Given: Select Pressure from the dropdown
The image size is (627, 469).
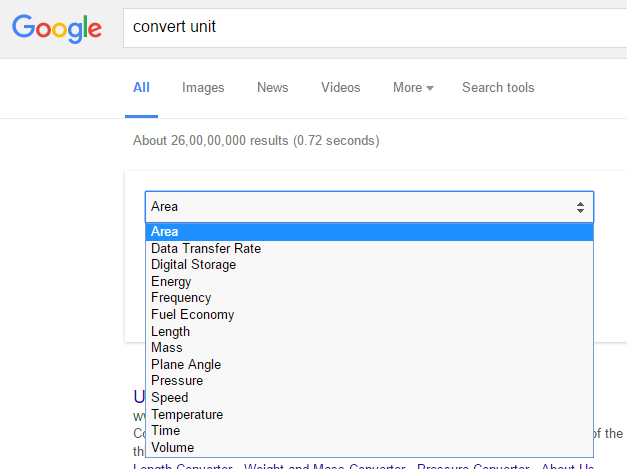Looking at the screenshot, I should (177, 381).
